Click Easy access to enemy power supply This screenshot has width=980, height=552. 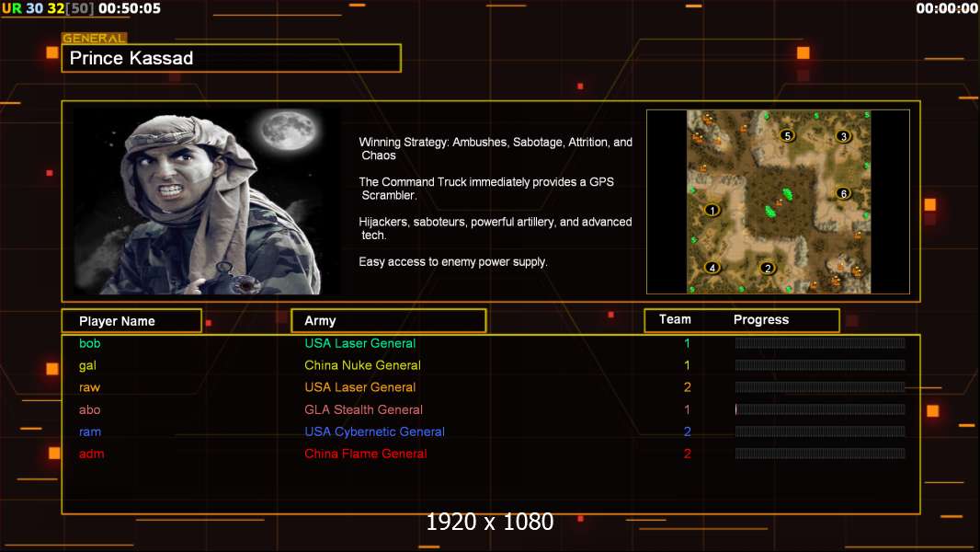(453, 262)
